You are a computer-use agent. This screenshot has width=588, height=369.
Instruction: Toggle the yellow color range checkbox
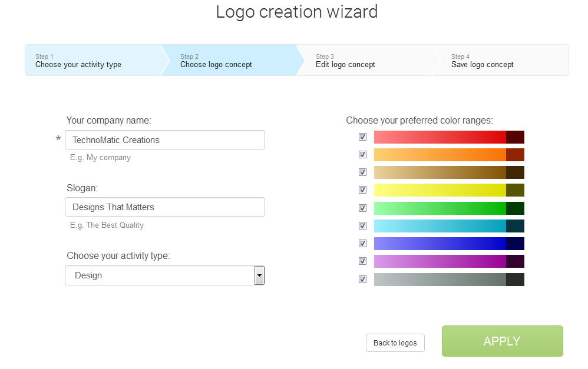tap(362, 190)
